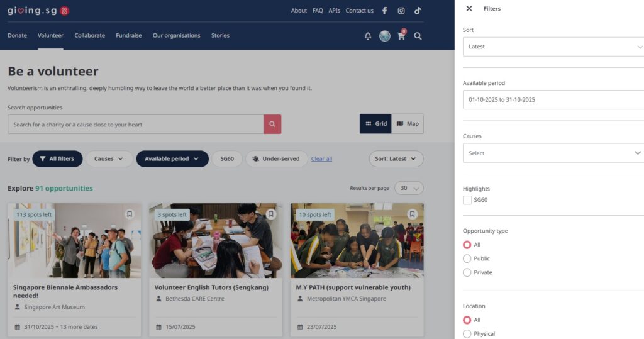Open the Results per page dropdown

click(409, 188)
